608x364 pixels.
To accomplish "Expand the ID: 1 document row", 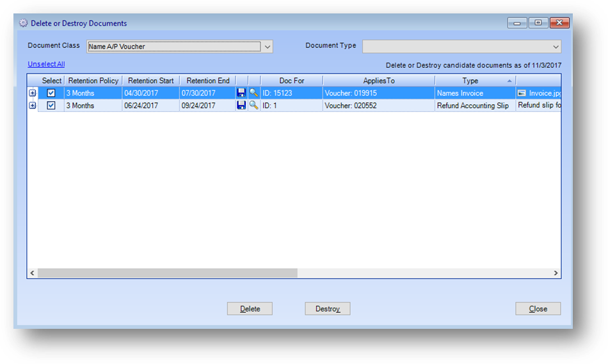I will [x=33, y=106].
